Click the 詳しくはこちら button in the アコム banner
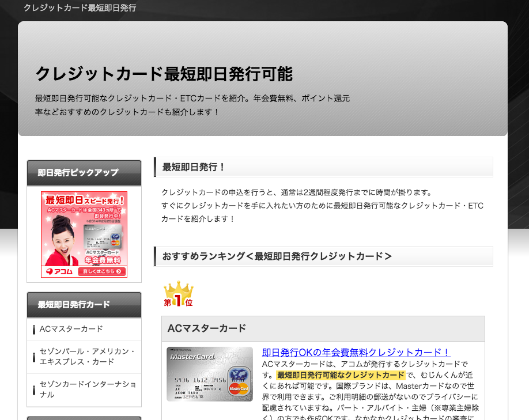This screenshot has width=529, height=420. click(x=102, y=271)
